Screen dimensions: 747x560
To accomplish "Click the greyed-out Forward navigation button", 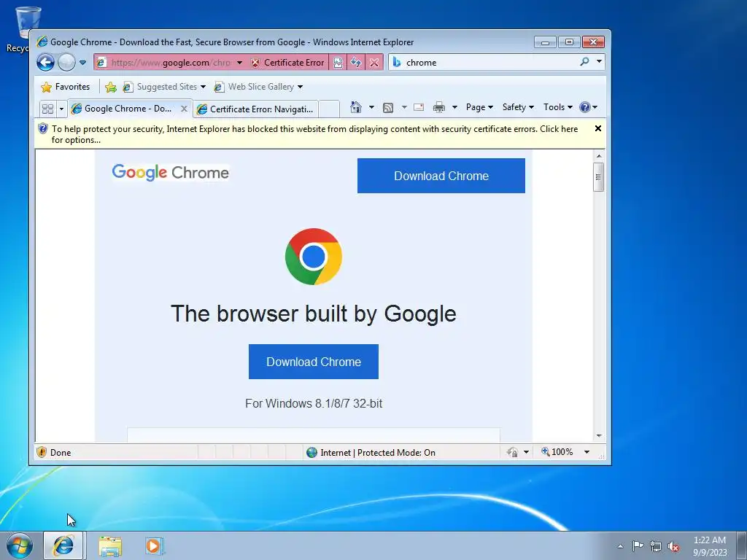I will 66,63.
